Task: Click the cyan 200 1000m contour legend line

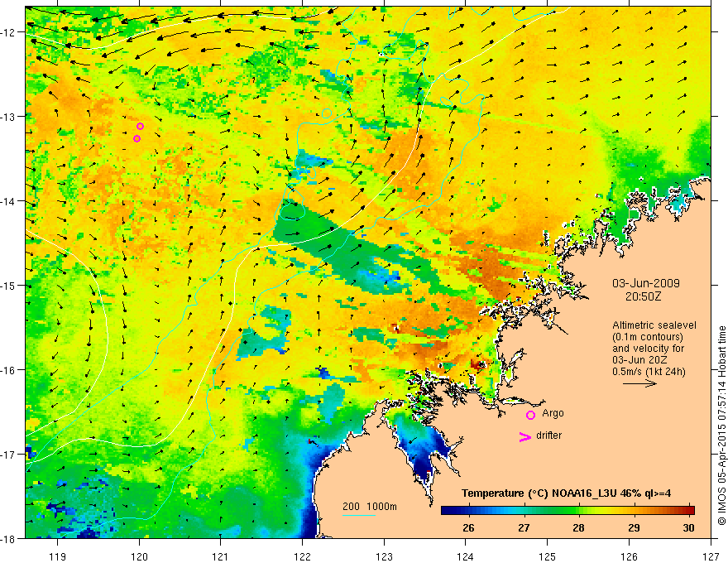Action: (359, 515)
